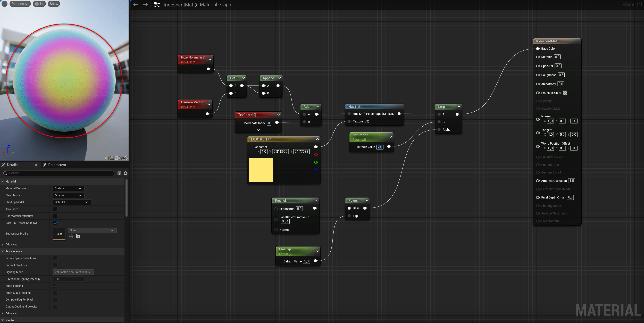Select the cylinder preview mesh icon
The height and width of the screenshot is (323, 644).
(107, 158)
